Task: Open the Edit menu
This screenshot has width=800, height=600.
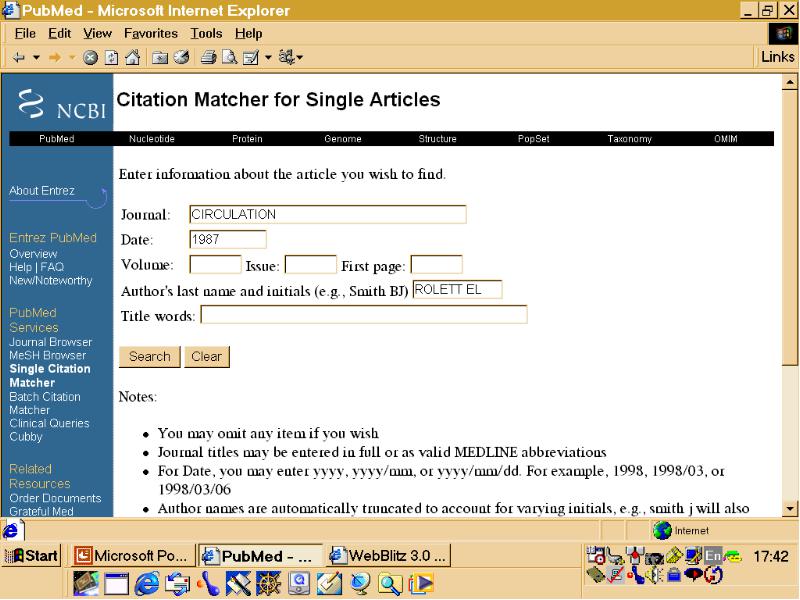Action: 60,34
